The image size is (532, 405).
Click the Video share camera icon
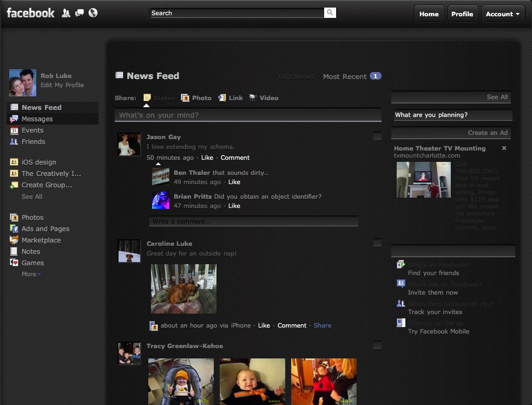253,98
